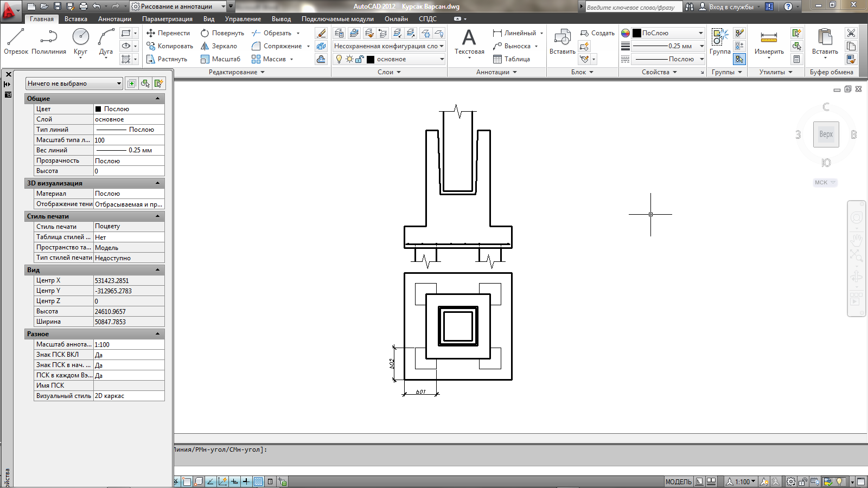
Task: Toggle the toolbar lock icon in status bar
Action: [803, 481]
